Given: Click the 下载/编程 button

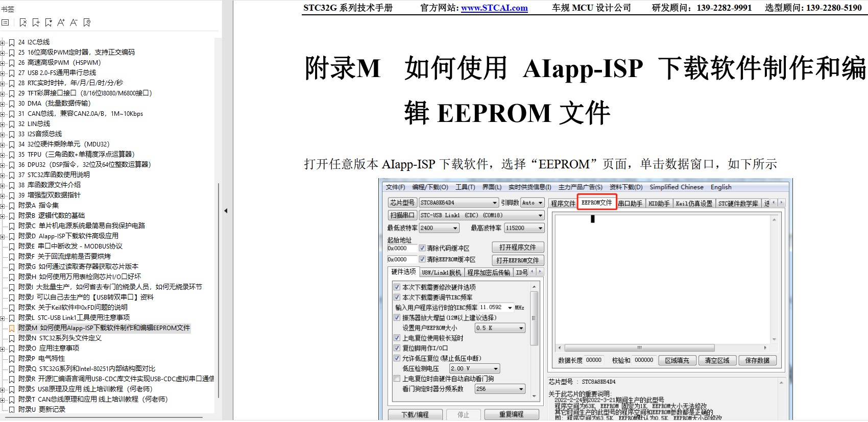Looking at the screenshot, I should point(415,414).
